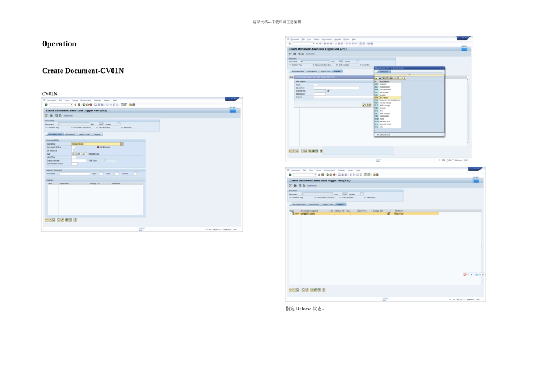Click the application icon at the start of highlighted row
The image size is (554, 392).
[293, 213]
